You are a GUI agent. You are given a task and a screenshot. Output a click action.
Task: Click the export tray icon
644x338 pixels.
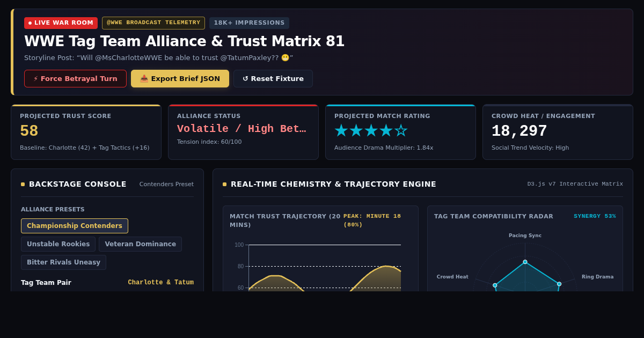point(144,78)
